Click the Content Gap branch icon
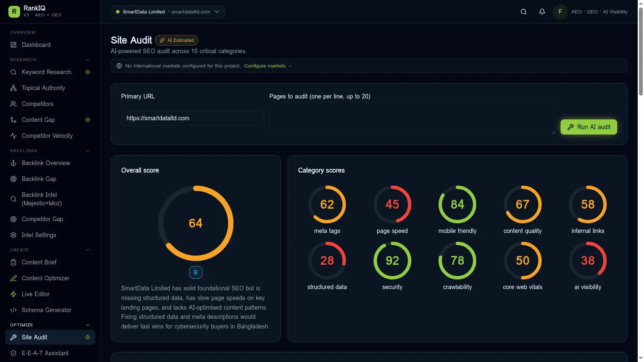 pyautogui.click(x=13, y=120)
